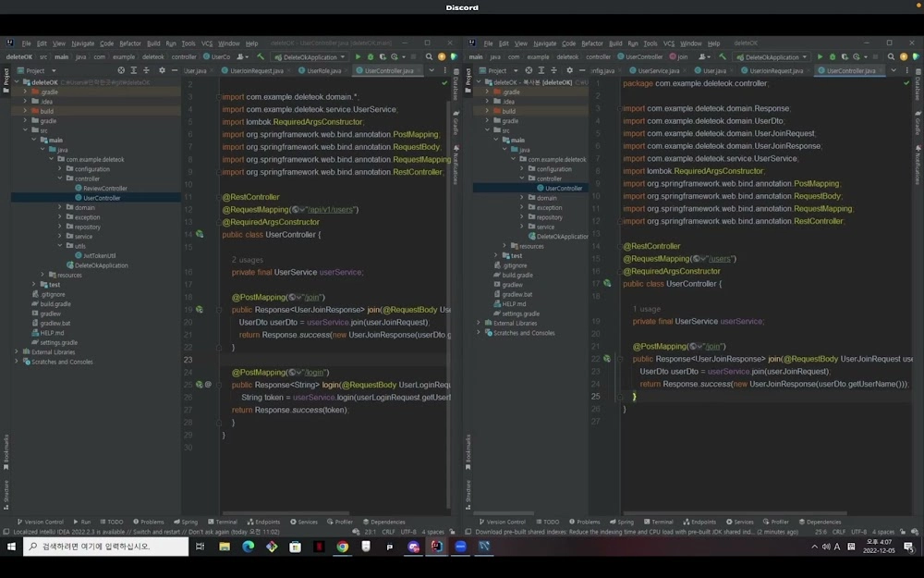The height and width of the screenshot is (578, 924).
Task: Click the Debug bug icon in right window
Action: click(x=832, y=56)
